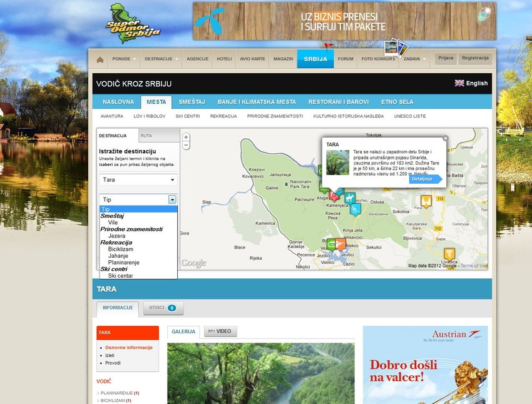This screenshot has width=532, height=404.
Task: Open the Tara destination dropdown
Action: click(x=138, y=179)
